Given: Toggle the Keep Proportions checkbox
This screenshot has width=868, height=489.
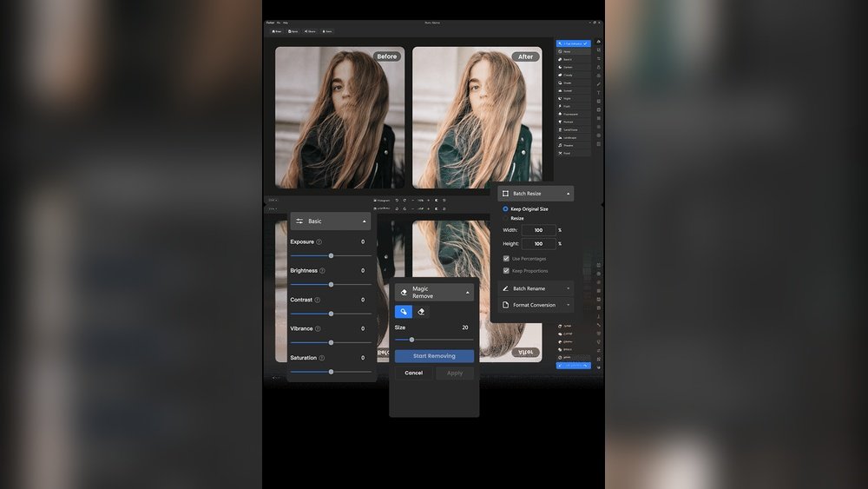Looking at the screenshot, I should (x=506, y=271).
